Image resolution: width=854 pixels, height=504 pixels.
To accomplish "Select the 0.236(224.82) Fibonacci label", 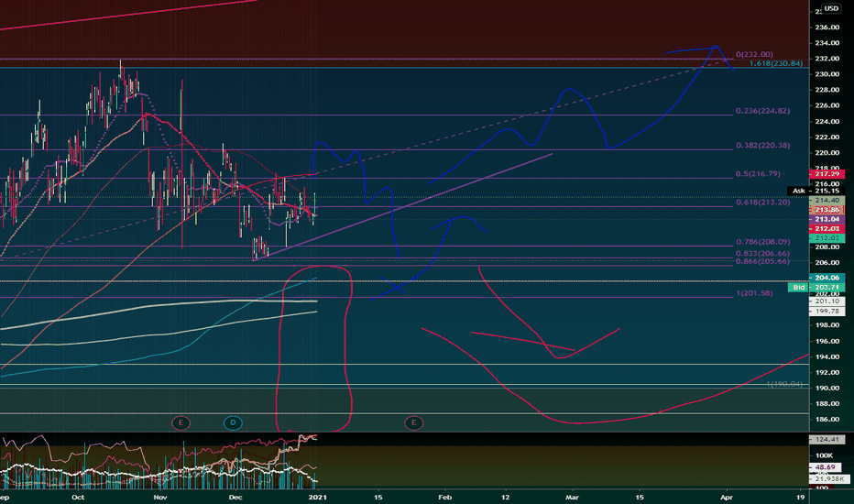I will [x=762, y=111].
